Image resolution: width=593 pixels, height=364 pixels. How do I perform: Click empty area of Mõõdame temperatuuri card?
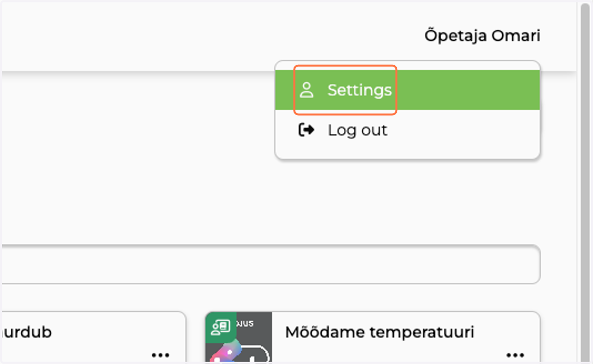pos(405,352)
